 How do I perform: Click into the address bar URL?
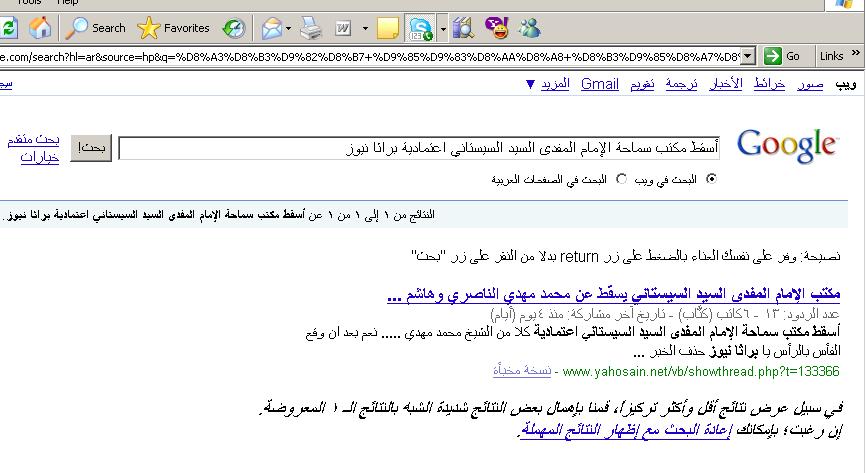click(x=369, y=56)
